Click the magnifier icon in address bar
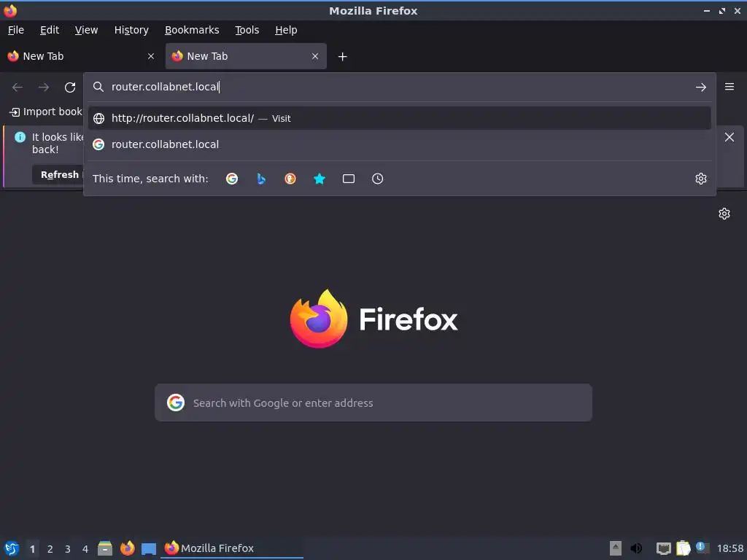The image size is (747, 560). pyautogui.click(x=98, y=87)
